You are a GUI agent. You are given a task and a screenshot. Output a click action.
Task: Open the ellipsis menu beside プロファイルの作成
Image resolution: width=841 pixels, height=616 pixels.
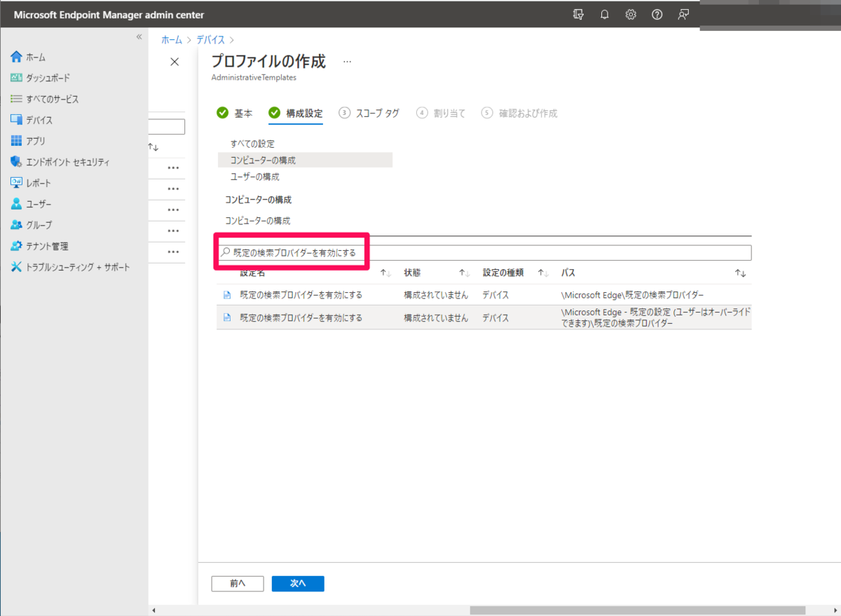[x=347, y=62]
